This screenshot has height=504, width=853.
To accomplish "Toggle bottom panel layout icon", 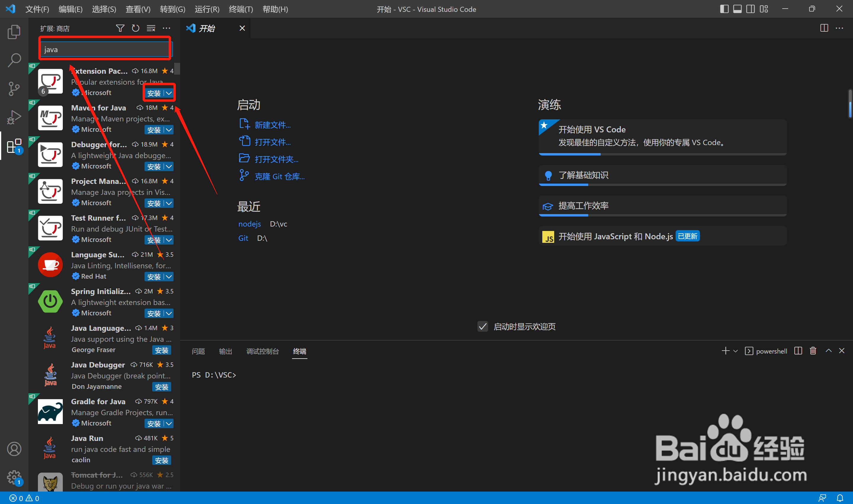I will pyautogui.click(x=737, y=9).
